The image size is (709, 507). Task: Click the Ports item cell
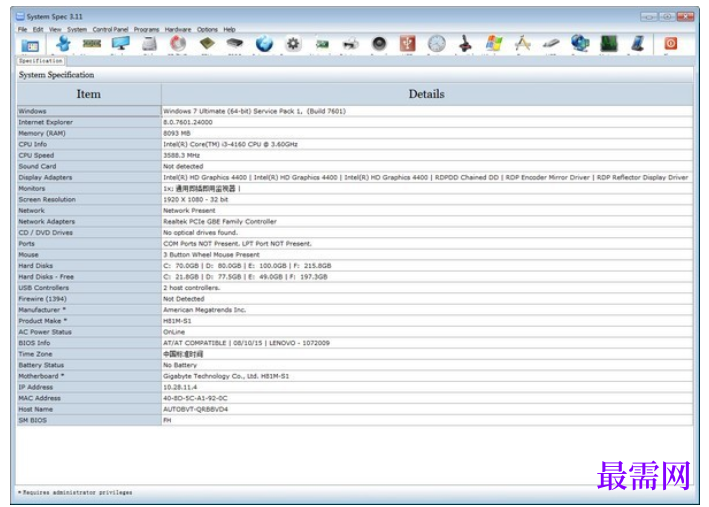(x=89, y=244)
